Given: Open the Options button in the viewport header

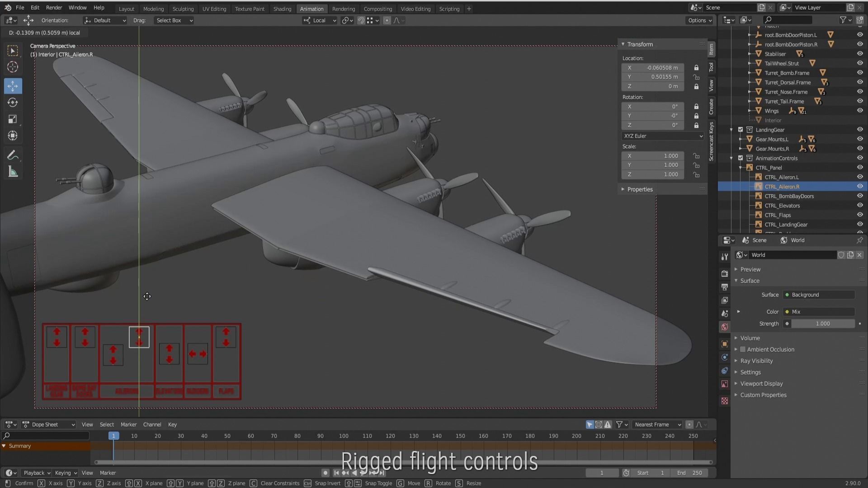Looking at the screenshot, I should tap(700, 20).
